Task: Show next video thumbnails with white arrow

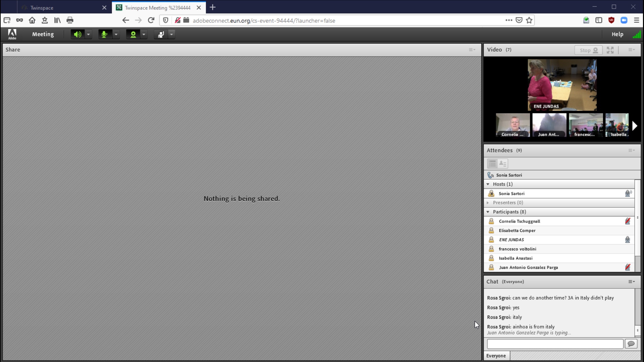Action: coord(634,126)
